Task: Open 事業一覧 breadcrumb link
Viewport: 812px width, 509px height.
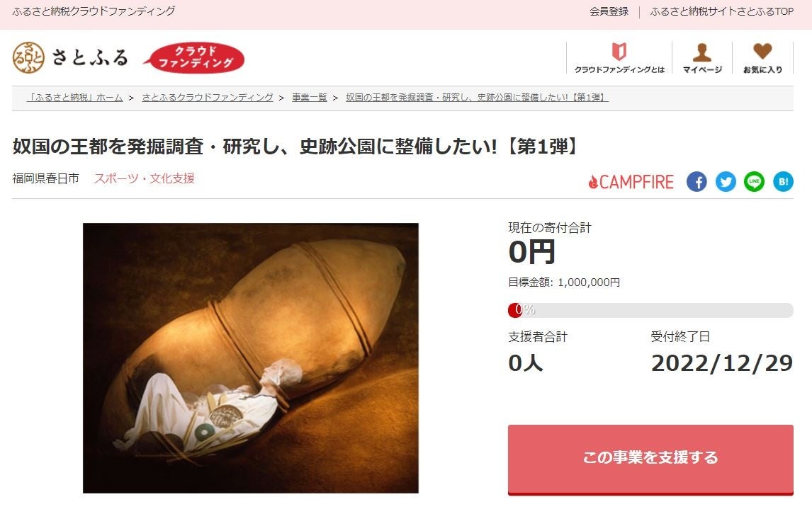Action: point(310,97)
